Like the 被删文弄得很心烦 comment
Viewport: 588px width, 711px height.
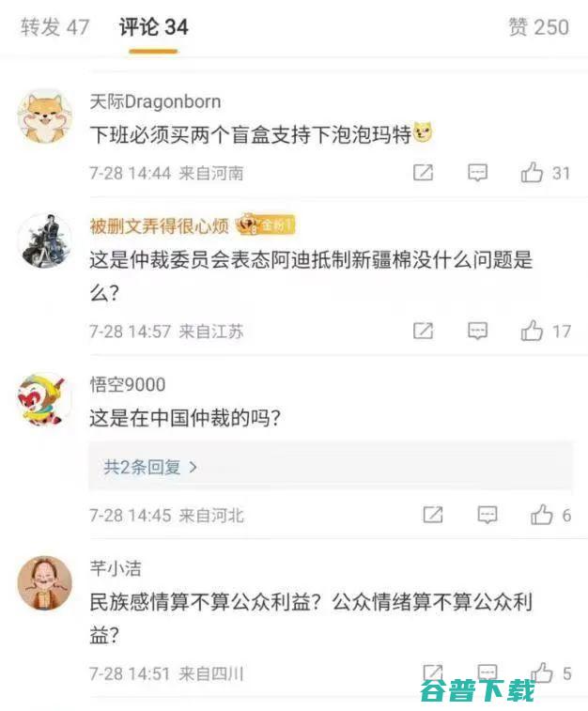pos(532,331)
